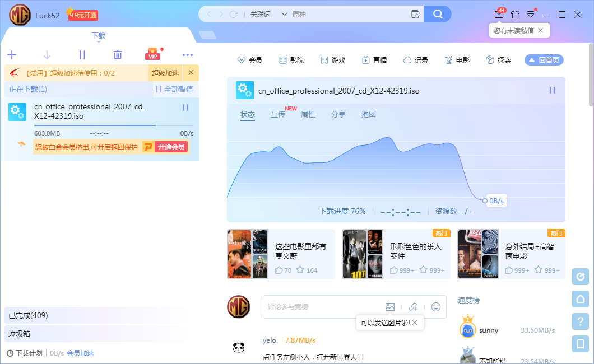Click the home icon in the right sidebar
594x364 pixels.
pos(581,299)
